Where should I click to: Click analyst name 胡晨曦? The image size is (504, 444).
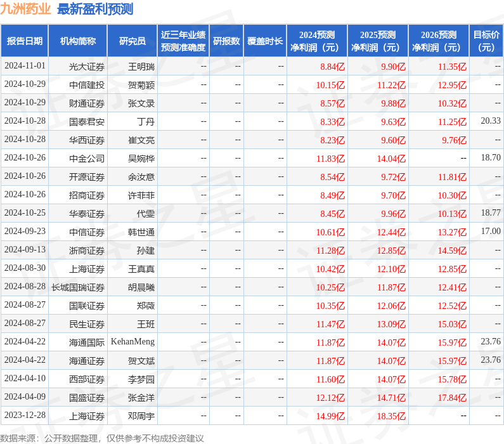pos(141,287)
